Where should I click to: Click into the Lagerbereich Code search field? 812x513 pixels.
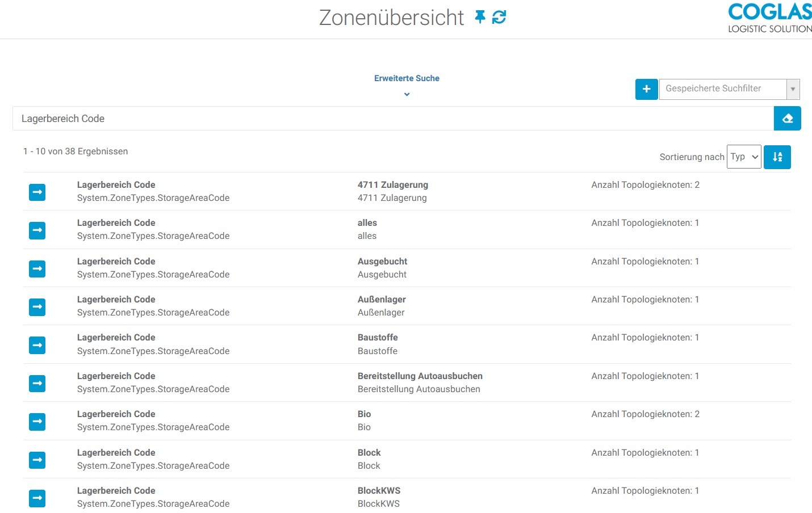coord(393,119)
